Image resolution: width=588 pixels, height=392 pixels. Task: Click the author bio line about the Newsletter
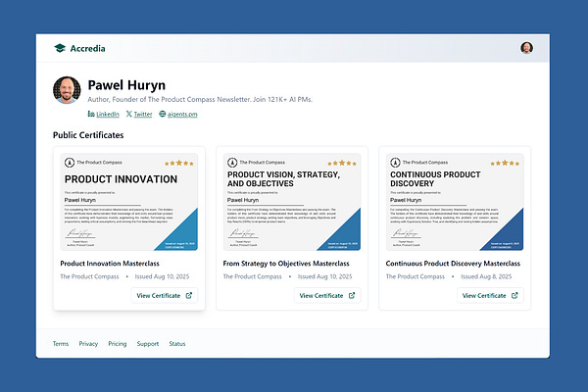(x=200, y=99)
